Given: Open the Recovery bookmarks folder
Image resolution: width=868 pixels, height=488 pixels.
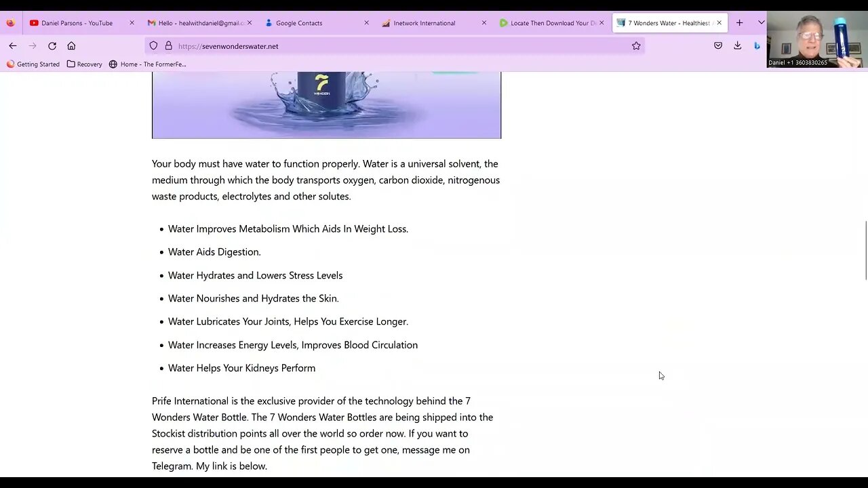Looking at the screenshot, I should click(84, 64).
